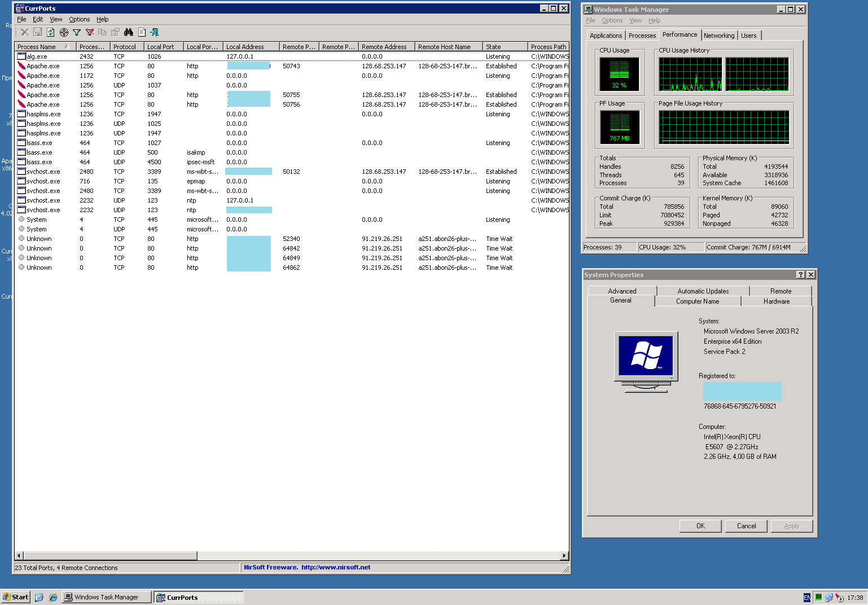Viewport: 868px width, 605px height.
Task: Click the Show Desktop quick launch icon
Action: coord(39,597)
